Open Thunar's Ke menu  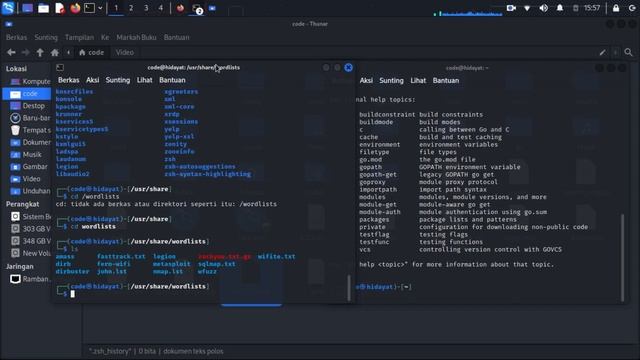105,37
